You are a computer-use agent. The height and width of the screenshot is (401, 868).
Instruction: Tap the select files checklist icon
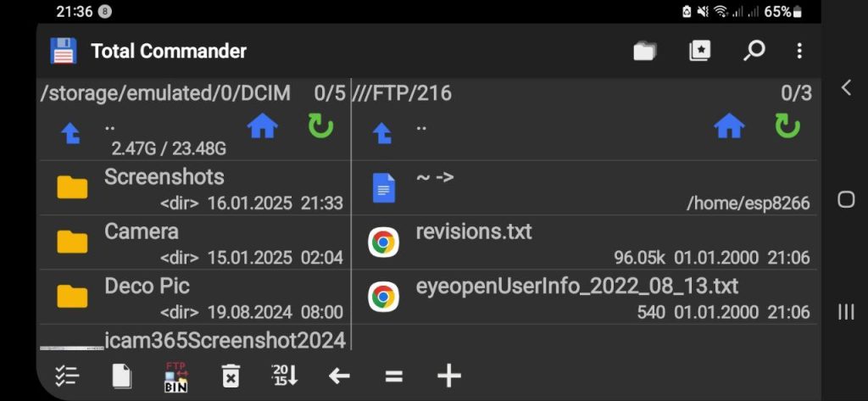pos(67,376)
